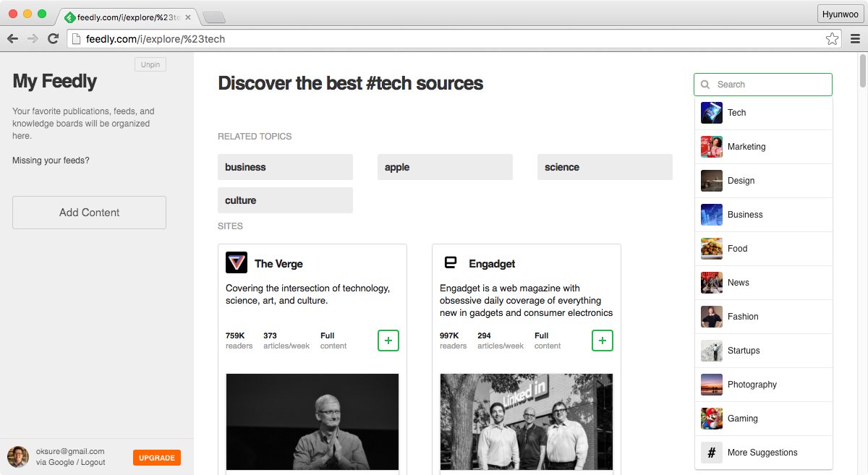Viewport: 868px width, 475px height.
Task: Click the Engadget logo icon
Action: coord(451,262)
